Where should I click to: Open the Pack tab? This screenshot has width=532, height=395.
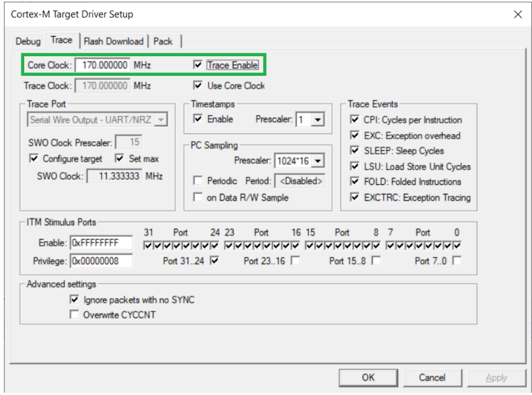[x=163, y=42]
